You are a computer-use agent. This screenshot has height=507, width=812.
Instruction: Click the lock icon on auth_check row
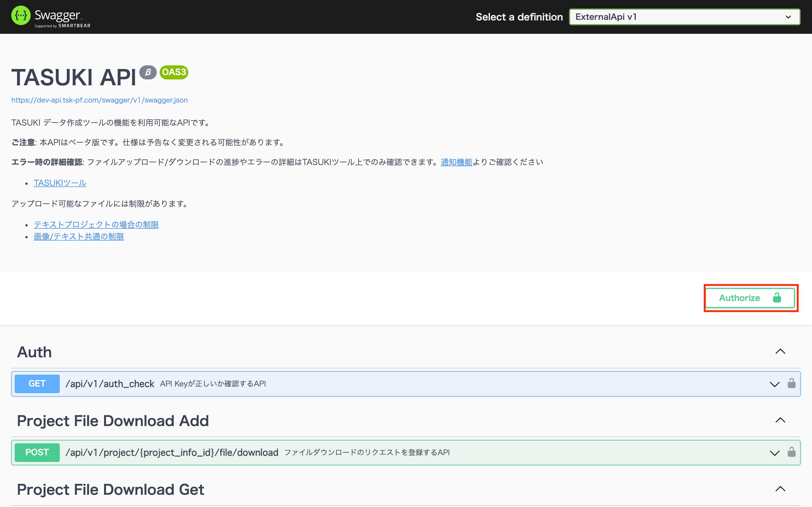click(x=791, y=383)
